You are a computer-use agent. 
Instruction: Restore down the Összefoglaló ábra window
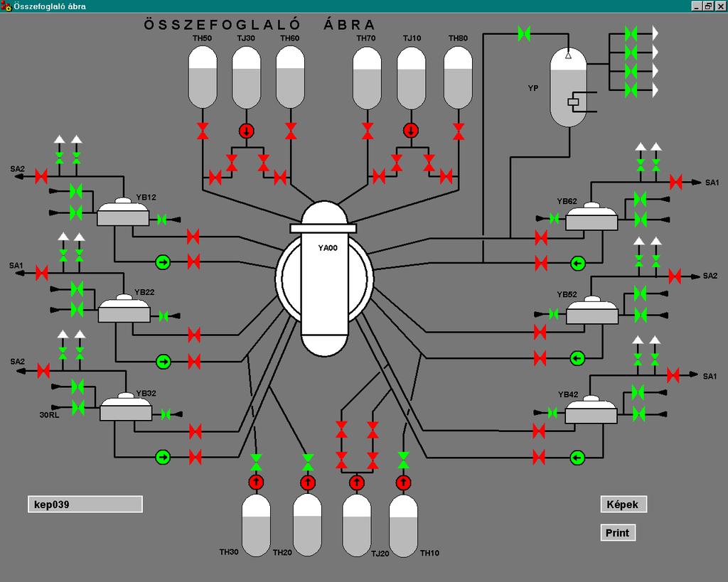[x=708, y=6]
